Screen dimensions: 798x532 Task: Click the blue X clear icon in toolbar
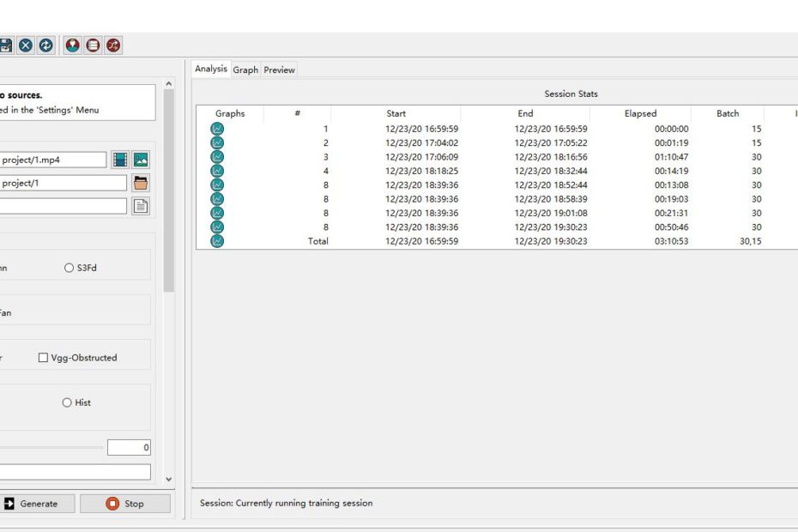coord(27,45)
